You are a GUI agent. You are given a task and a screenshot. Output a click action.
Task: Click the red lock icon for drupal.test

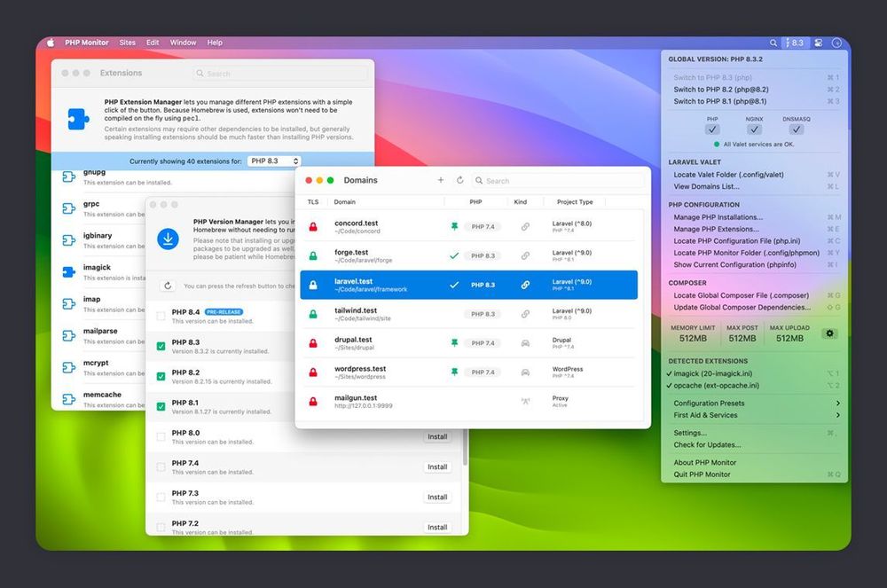(x=313, y=343)
